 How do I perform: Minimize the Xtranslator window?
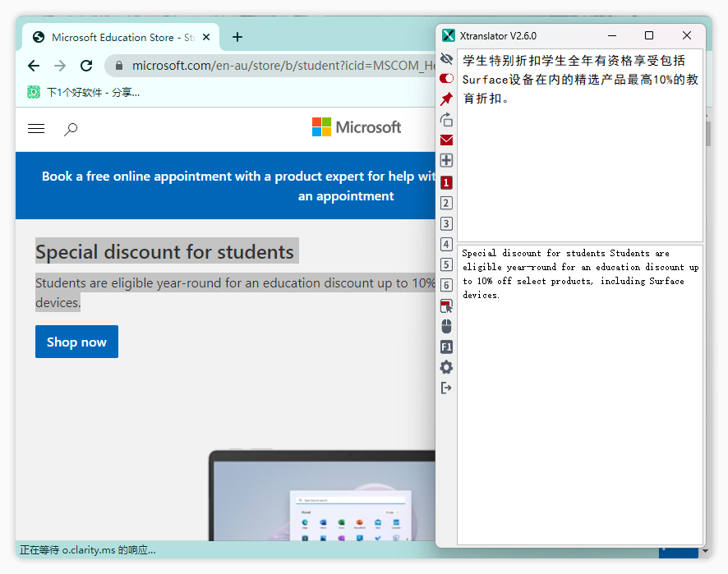(612, 36)
